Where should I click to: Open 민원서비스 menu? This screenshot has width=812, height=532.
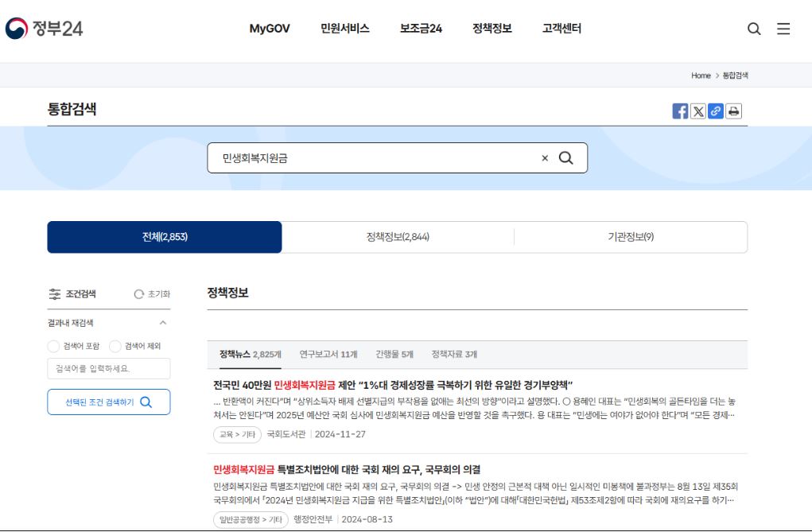345,29
